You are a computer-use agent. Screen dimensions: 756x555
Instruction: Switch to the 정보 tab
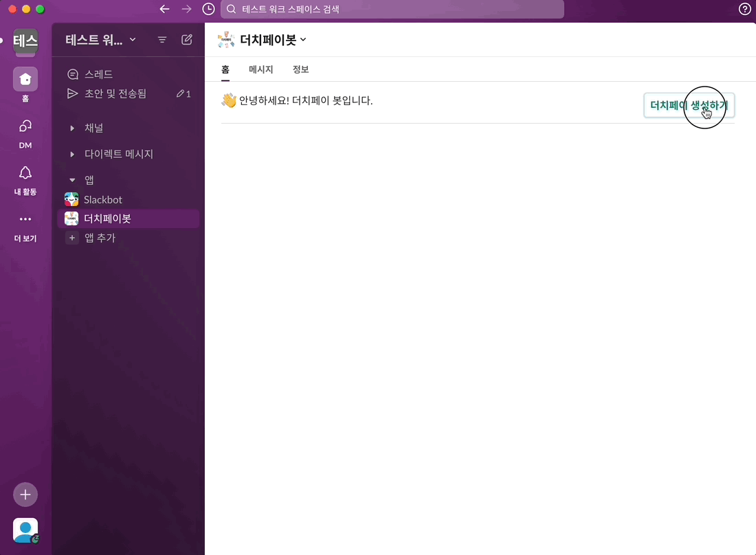click(300, 69)
